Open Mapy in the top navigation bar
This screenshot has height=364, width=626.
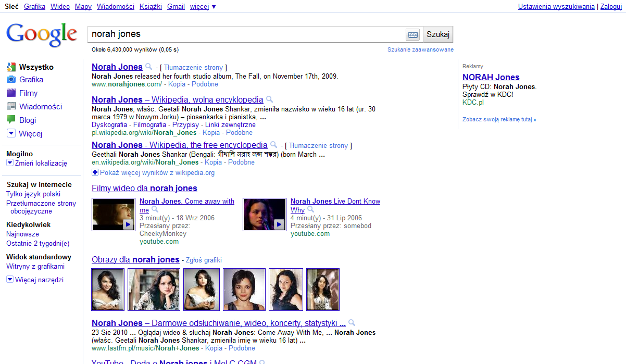pyautogui.click(x=83, y=7)
